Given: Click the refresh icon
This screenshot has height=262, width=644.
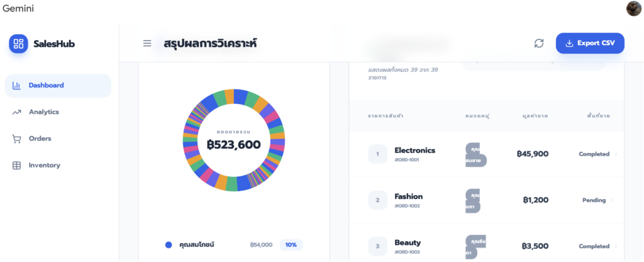Looking at the screenshot, I should (x=539, y=43).
